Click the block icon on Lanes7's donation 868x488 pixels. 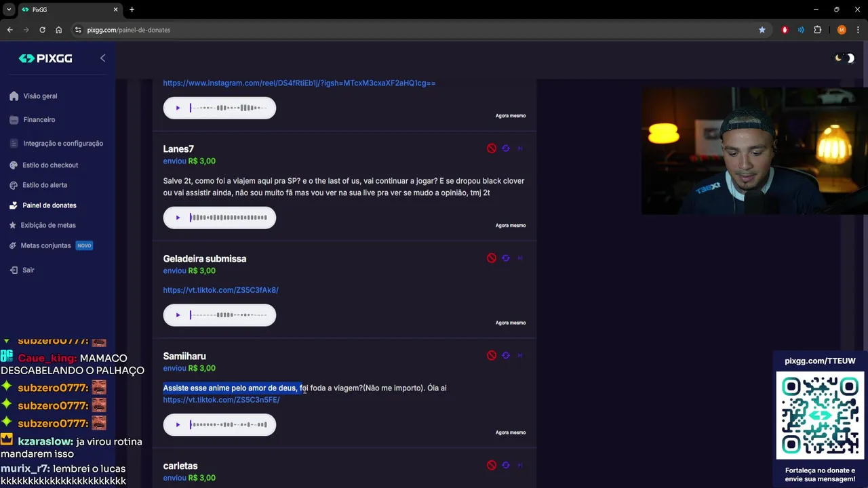[x=492, y=148]
